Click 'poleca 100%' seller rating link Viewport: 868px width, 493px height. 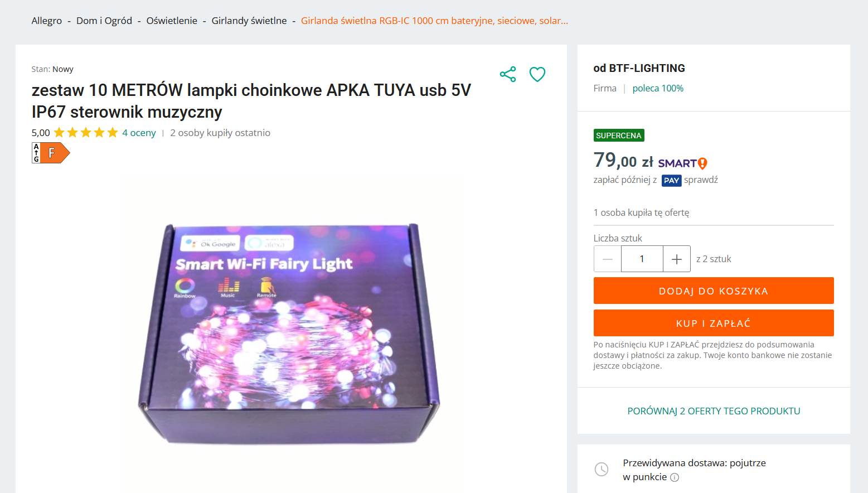tap(658, 88)
